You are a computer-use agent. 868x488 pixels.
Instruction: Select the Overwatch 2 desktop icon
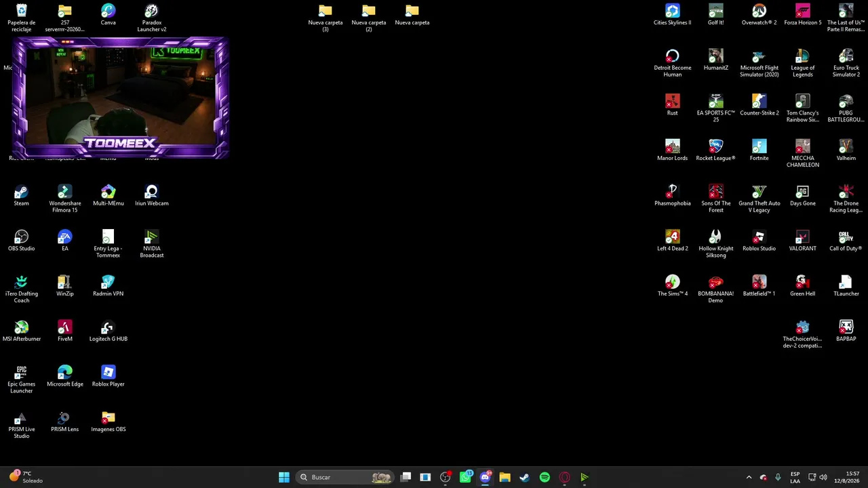point(759,15)
